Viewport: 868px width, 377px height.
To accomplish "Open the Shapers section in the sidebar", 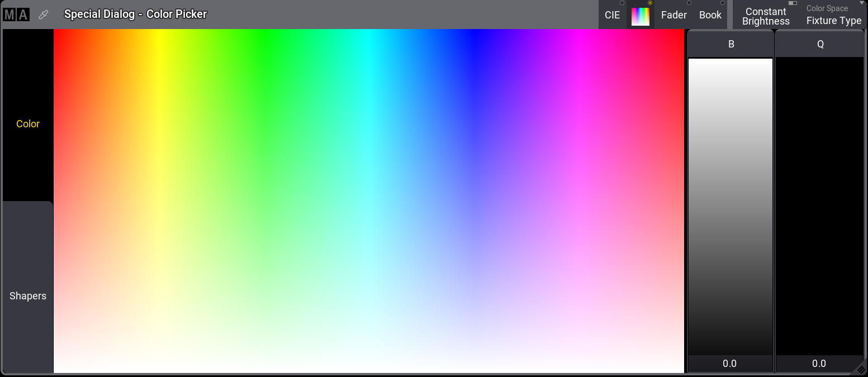I will (x=27, y=295).
